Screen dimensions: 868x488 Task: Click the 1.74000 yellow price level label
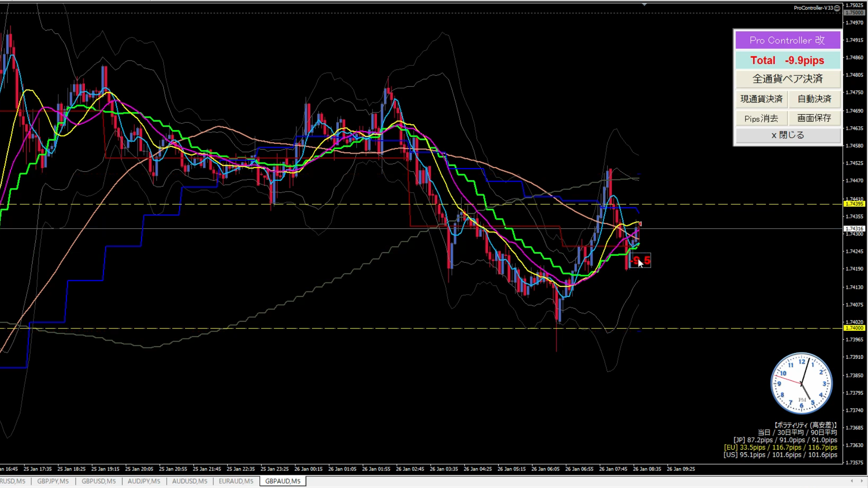point(854,328)
